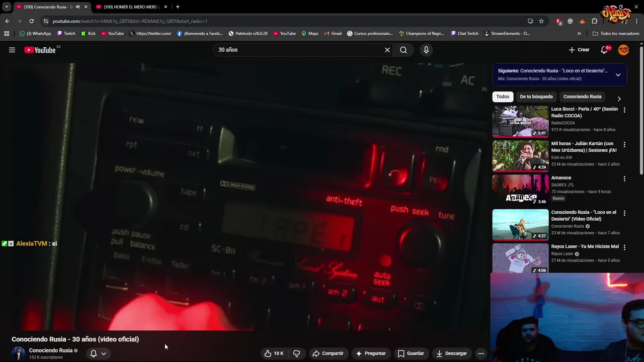
Task: Share video with Compartir button
Action: pos(328,353)
